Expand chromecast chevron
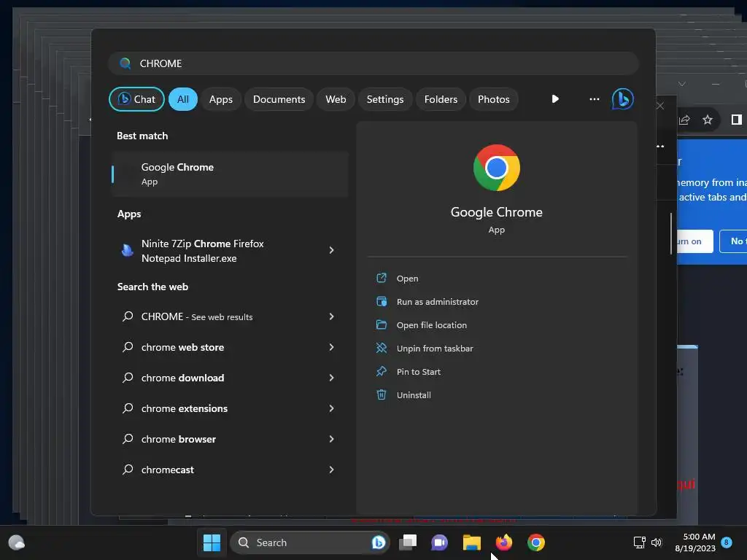 332,470
